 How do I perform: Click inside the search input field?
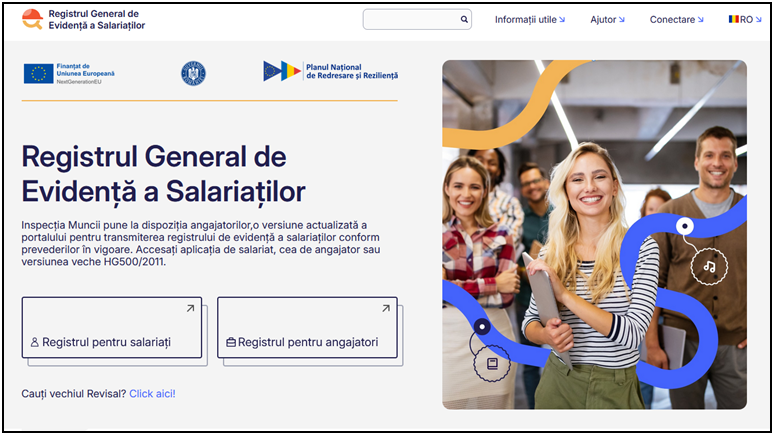pos(411,19)
